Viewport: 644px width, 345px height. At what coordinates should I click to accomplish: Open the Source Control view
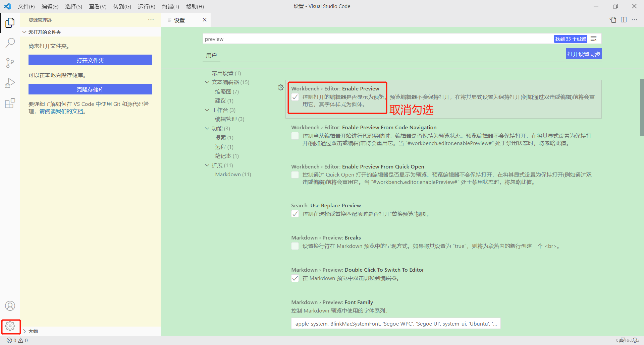10,63
